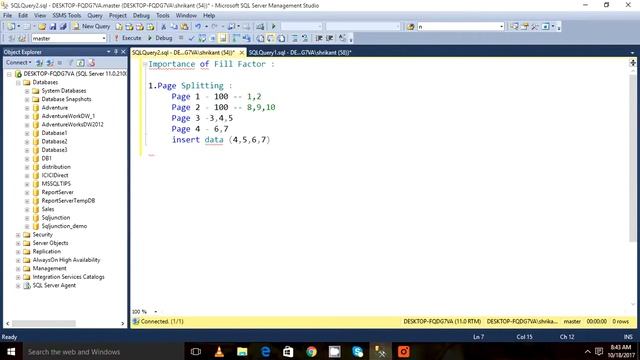Open the database selector showing master
The height and width of the screenshot is (360, 640).
(69, 38)
